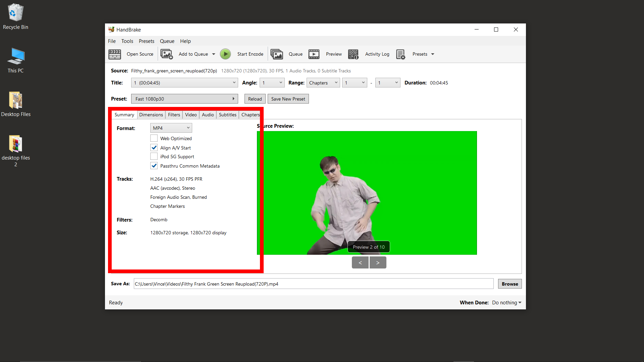The width and height of the screenshot is (644, 362).
Task: Open the Recycle Bin on the desktop
Action: [x=15, y=12]
